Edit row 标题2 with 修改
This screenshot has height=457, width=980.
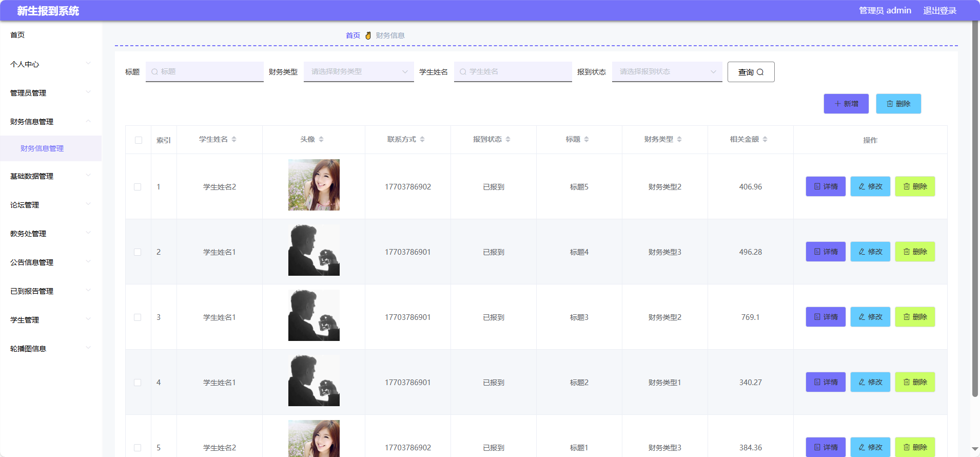[x=870, y=382]
